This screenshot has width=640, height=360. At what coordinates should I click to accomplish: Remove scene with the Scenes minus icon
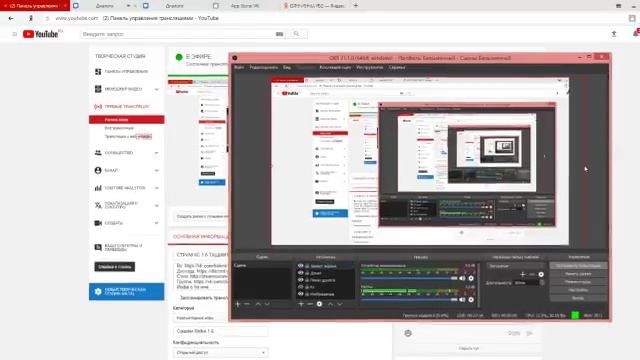247,304
